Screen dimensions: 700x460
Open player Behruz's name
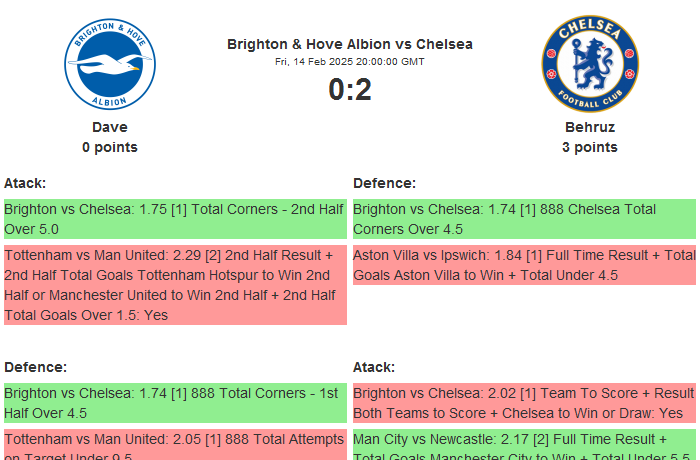590,127
